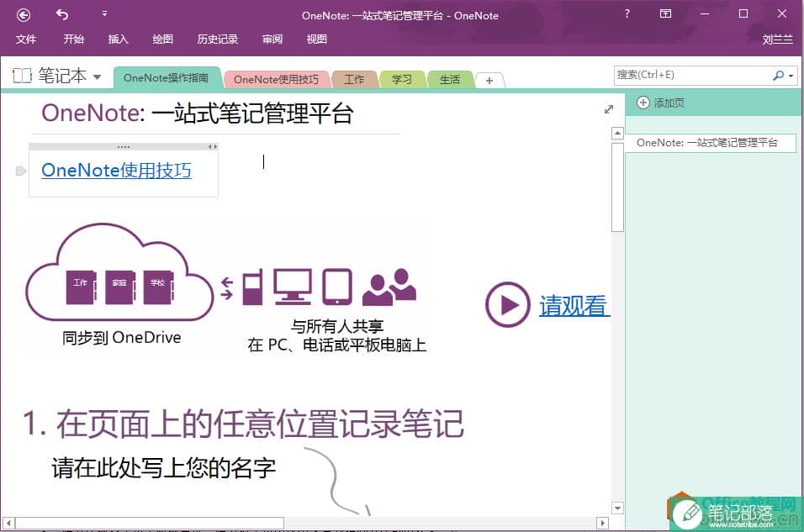Open the 视图 ribbon tab
Viewport: 804px width, 532px height.
coord(316,39)
